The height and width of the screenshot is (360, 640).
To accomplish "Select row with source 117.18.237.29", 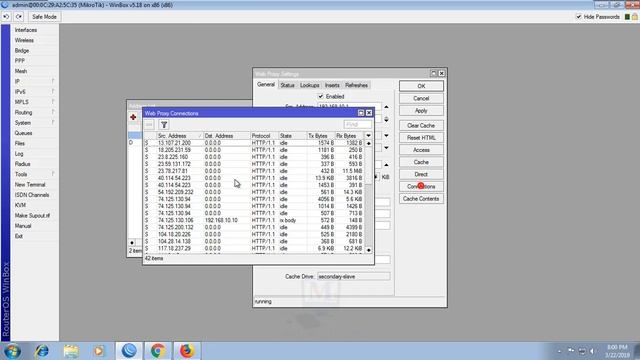I will click(253, 248).
